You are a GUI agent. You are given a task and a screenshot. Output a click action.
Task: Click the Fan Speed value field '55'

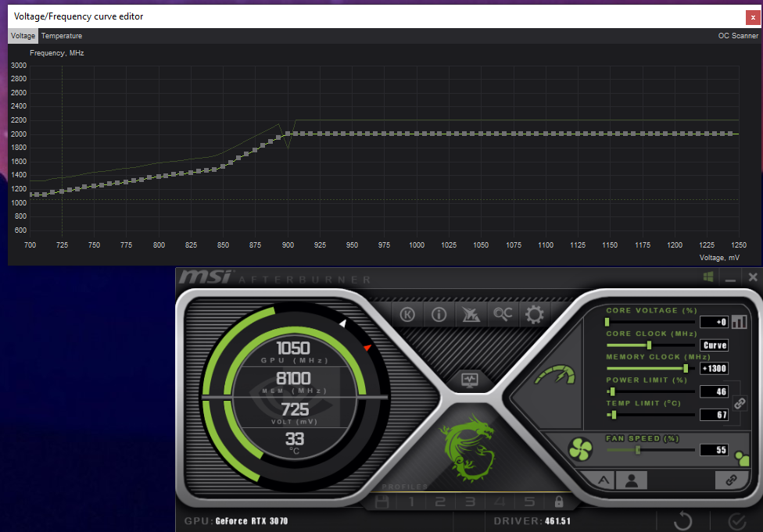[714, 450]
